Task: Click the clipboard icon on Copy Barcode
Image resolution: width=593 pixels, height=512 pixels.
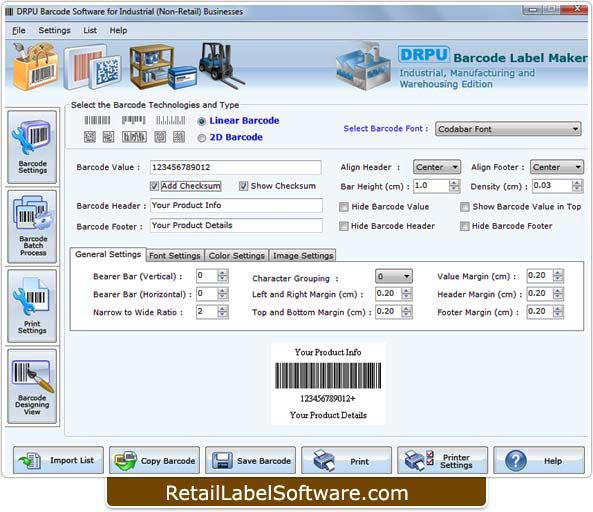Action: 126,460
